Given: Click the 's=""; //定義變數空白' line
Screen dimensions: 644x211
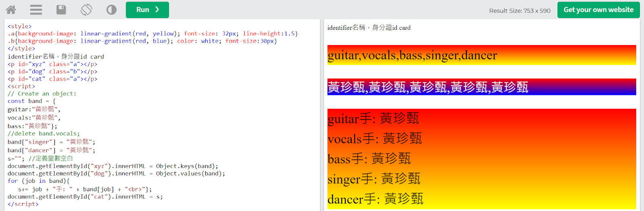Looking at the screenshot, I should [x=40, y=158].
